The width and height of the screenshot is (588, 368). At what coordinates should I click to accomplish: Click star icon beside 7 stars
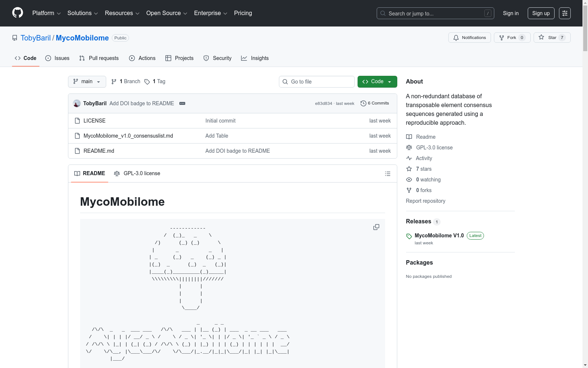409,169
